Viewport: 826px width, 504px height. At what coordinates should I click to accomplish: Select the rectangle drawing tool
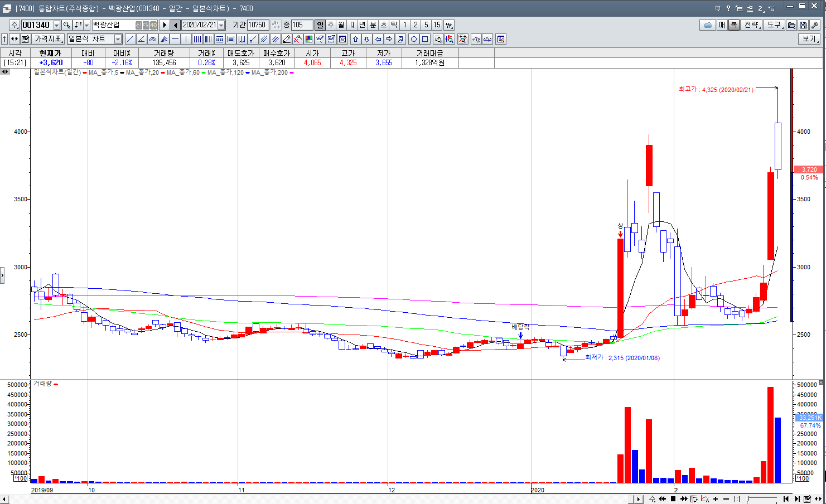pyautogui.click(x=425, y=39)
